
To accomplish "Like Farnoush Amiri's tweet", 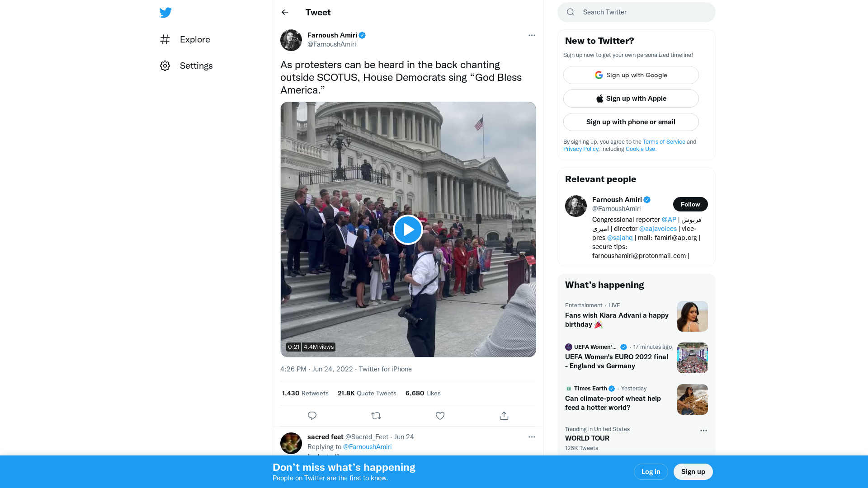I will point(440,415).
